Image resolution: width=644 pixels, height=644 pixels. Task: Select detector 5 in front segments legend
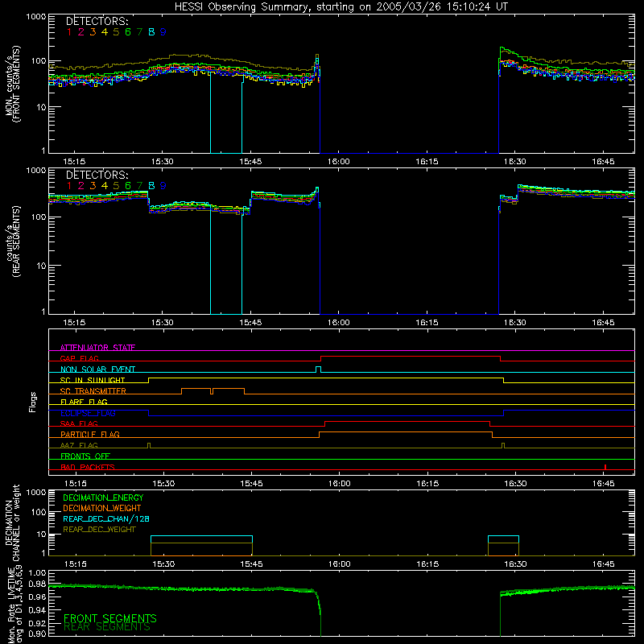tap(116, 32)
